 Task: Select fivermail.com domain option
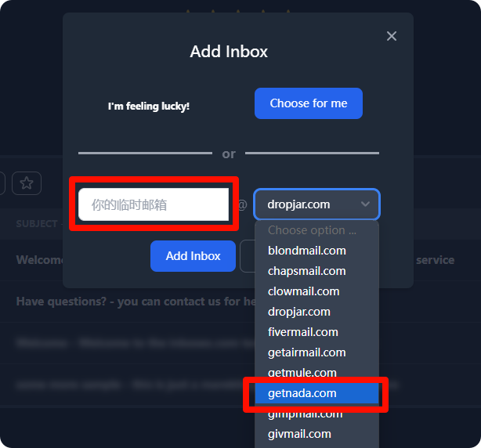pos(303,332)
